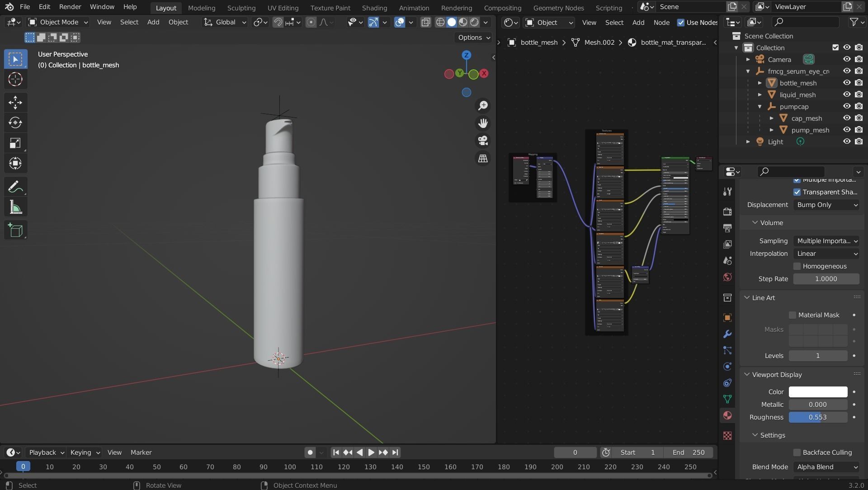This screenshot has width=868, height=490.
Task: Open the Render menu
Action: click(70, 7)
